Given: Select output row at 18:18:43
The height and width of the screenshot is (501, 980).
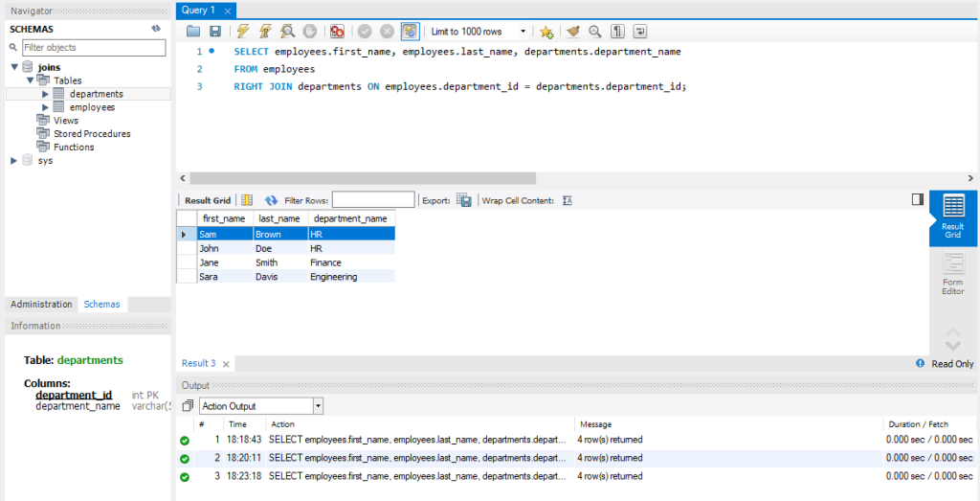Looking at the screenshot, I should coord(575,440).
